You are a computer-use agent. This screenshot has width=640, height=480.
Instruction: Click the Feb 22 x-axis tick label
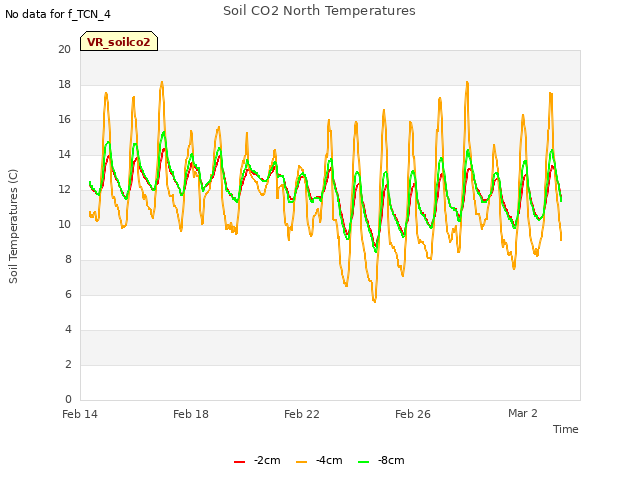[302, 414]
